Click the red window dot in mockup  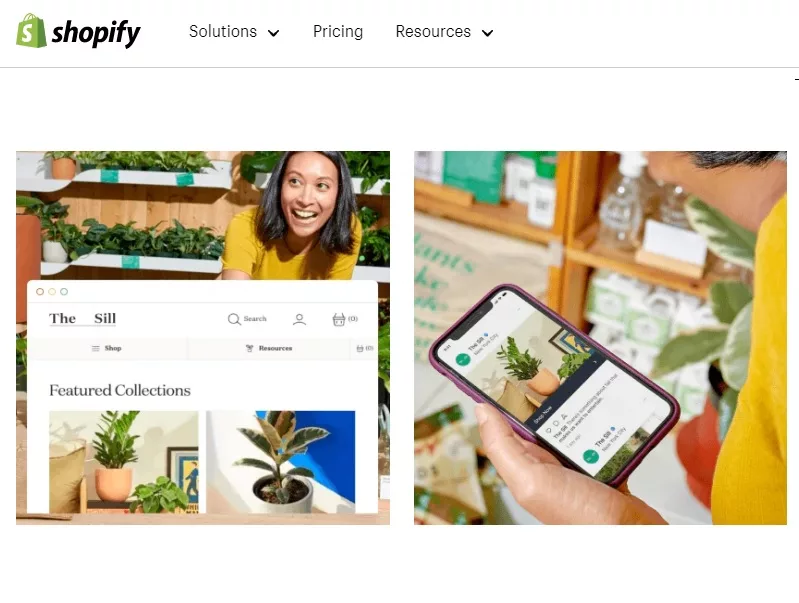pyautogui.click(x=40, y=292)
